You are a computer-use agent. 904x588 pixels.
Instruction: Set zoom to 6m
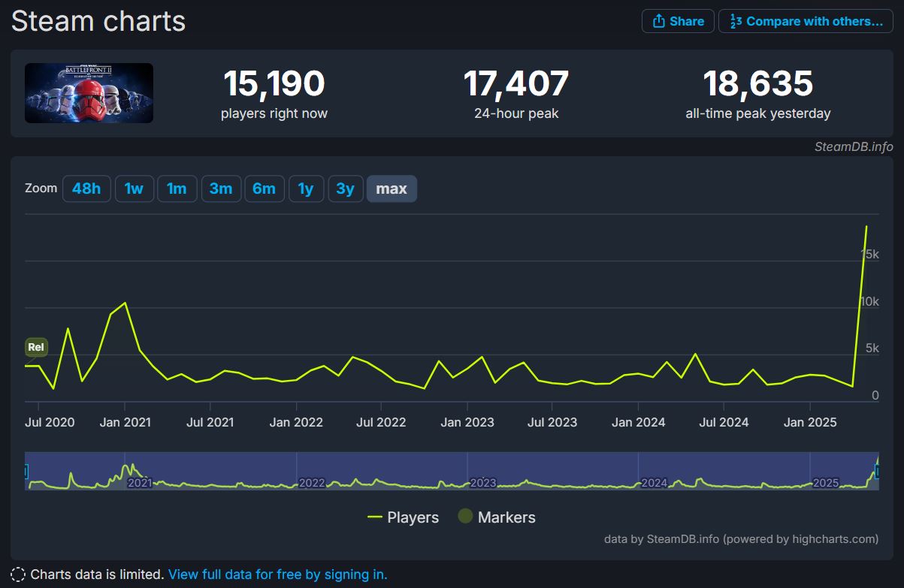click(264, 188)
